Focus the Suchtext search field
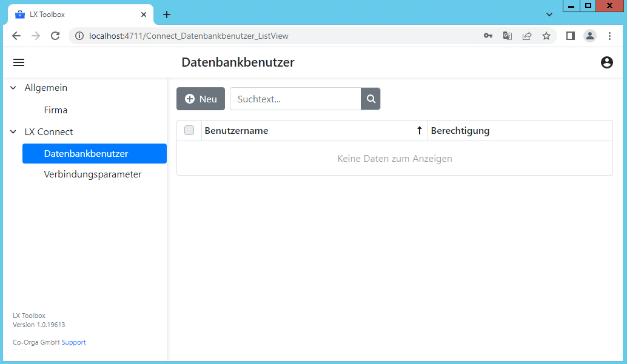Screen dimensions: 627x364 point(295,99)
